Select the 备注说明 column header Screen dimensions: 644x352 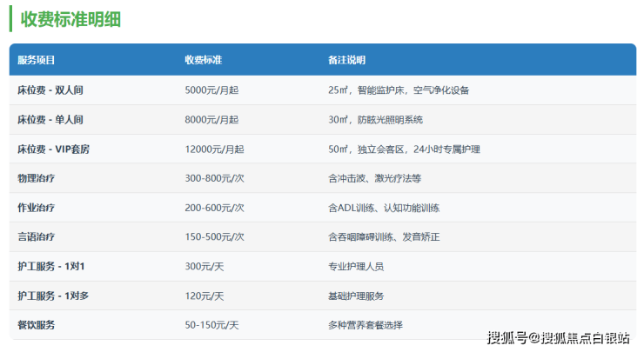pos(346,60)
